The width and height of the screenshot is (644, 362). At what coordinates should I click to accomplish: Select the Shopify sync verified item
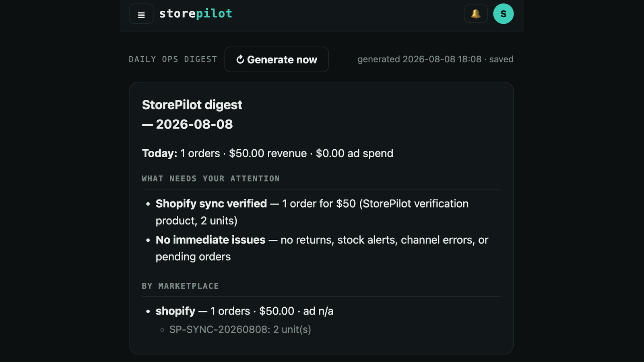click(x=312, y=212)
